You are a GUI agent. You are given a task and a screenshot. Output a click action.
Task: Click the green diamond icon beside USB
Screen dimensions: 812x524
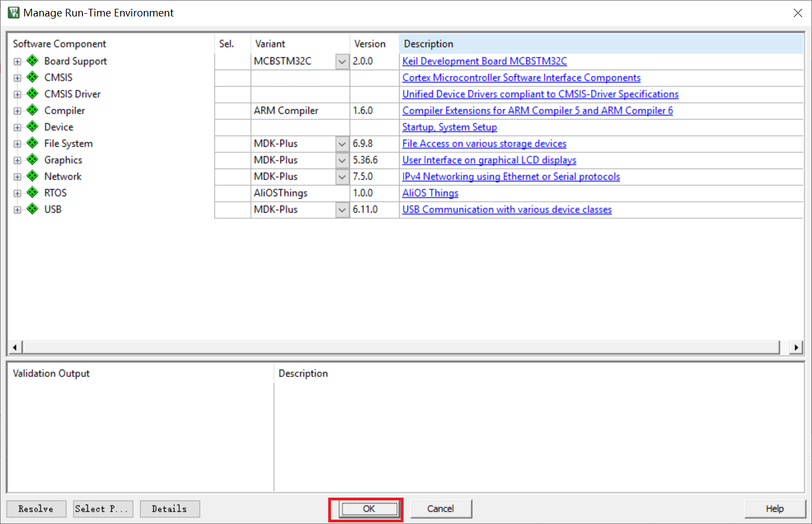(33, 209)
